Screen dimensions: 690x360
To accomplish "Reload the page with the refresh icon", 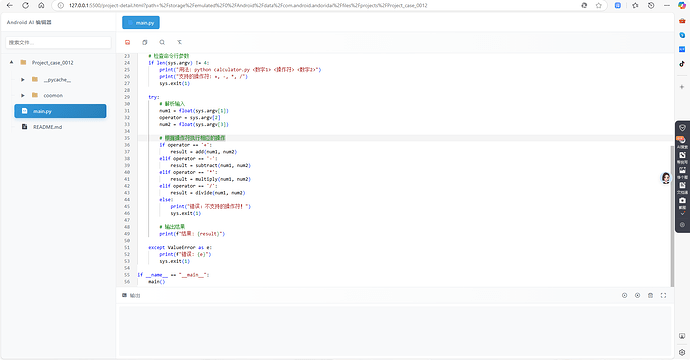I will click(26, 5).
